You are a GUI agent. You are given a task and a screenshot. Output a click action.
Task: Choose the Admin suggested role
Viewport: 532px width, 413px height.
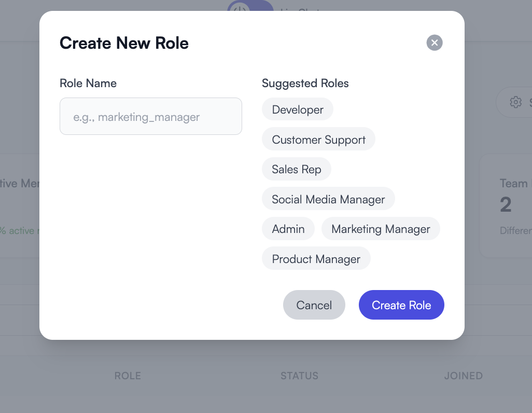tap(288, 229)
